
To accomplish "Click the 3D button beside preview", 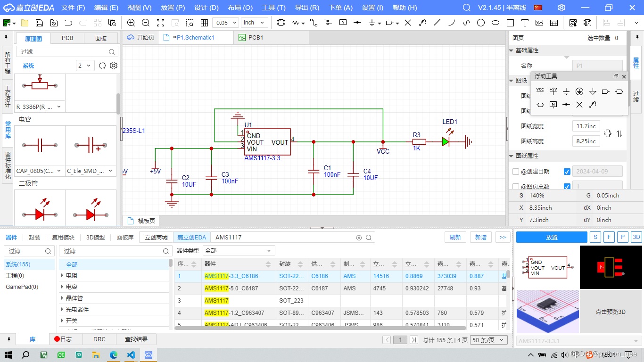I will click(x=636, y=237).
